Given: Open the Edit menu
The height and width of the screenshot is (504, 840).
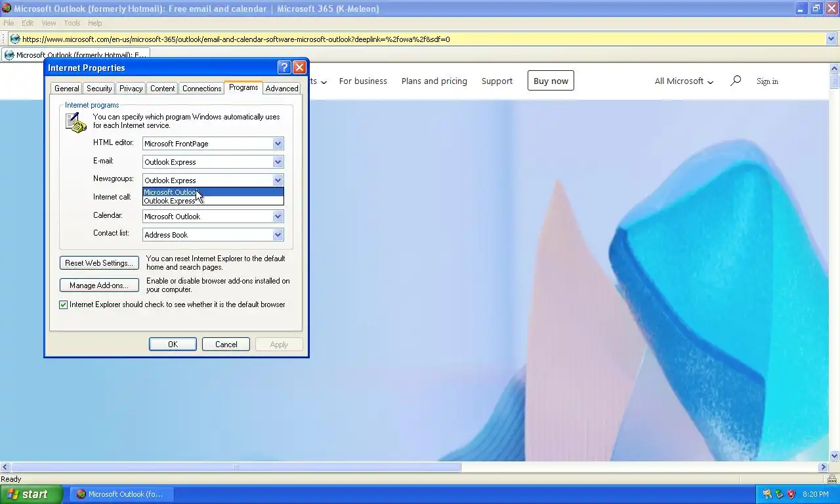Looking at the screenshot, I should point(28,23).
